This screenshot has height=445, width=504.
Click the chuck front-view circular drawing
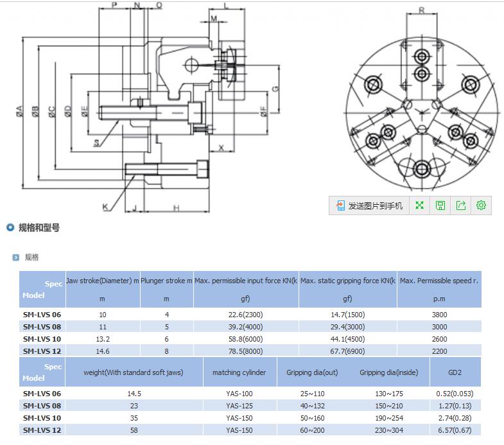tap(422, 112)
